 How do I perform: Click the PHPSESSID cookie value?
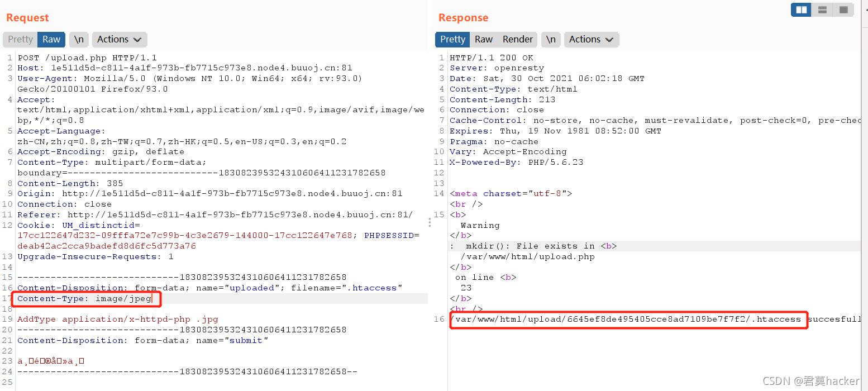click(107, 246)
